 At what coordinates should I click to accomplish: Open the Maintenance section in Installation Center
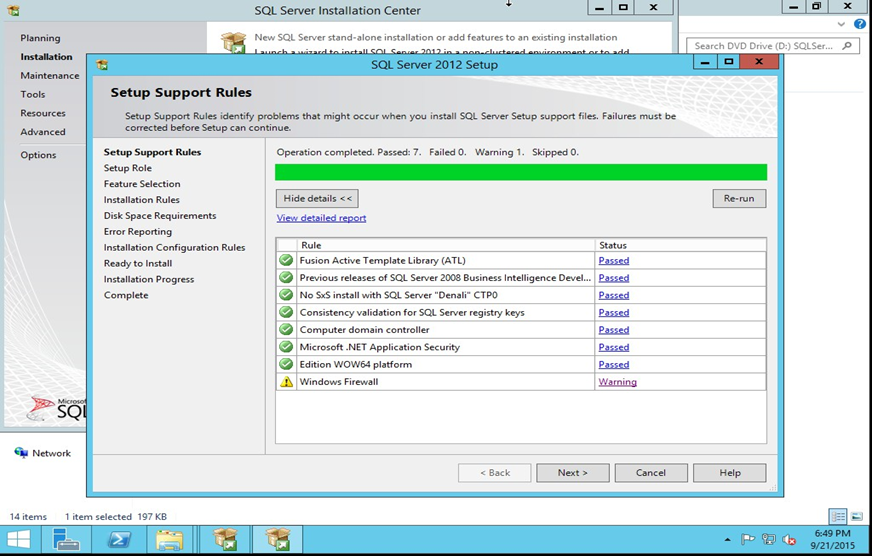49,76
